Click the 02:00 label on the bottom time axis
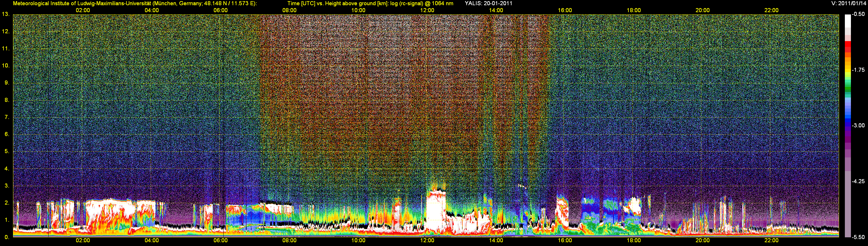The width and height of the screenshot is (868, 246). tap(83, 241)
